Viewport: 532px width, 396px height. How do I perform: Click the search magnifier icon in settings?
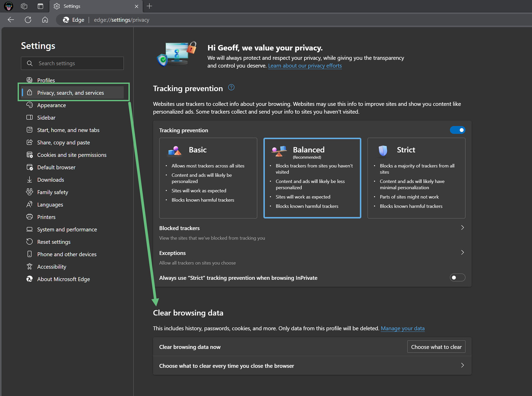coord(30,63)
